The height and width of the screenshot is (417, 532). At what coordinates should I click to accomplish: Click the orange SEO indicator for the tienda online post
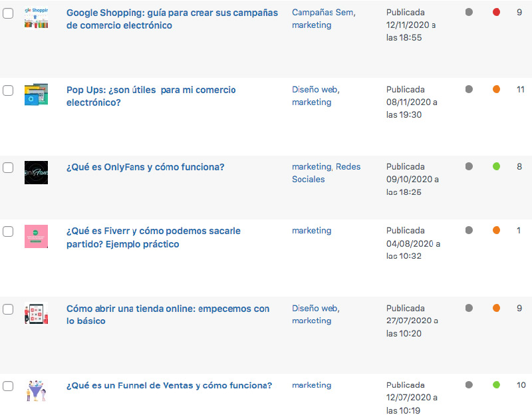[x=496, y=308]
